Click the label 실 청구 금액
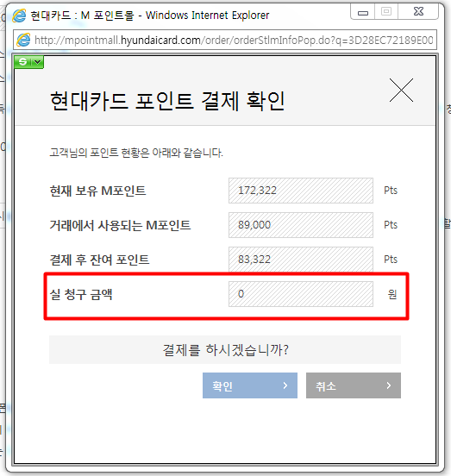The height and width of the screenshot is (476, 451). tap(81, 294)
